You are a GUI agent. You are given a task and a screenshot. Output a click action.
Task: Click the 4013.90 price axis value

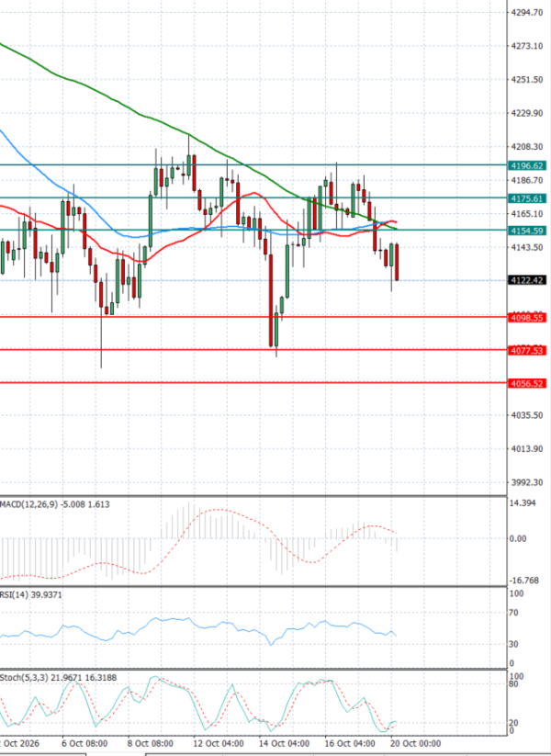[526, 449]
